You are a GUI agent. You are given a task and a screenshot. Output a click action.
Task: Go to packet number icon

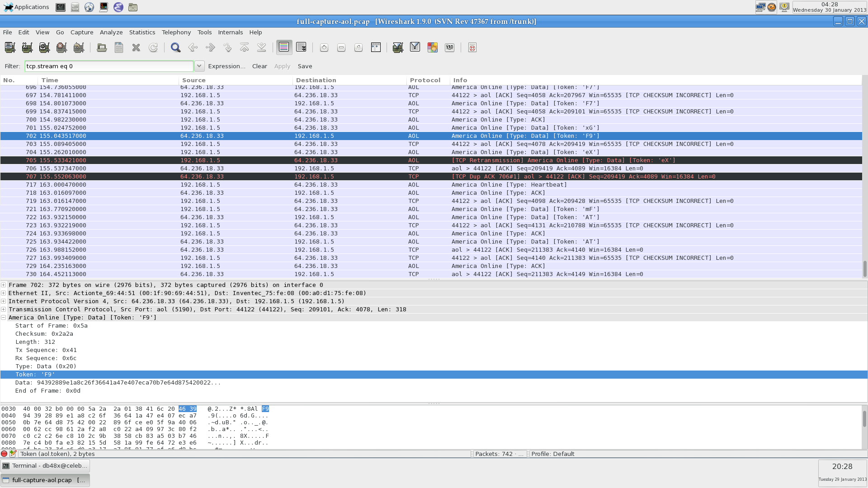227,47
